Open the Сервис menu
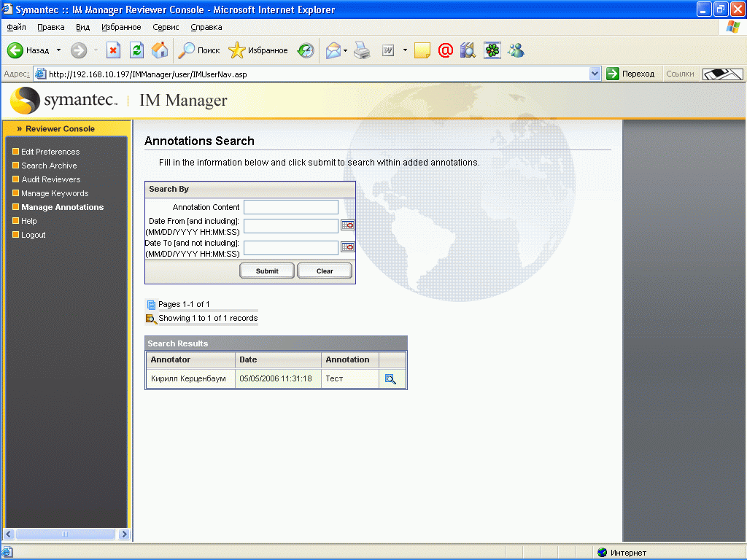This screenshot has width=747, height=560. [166, 27]
